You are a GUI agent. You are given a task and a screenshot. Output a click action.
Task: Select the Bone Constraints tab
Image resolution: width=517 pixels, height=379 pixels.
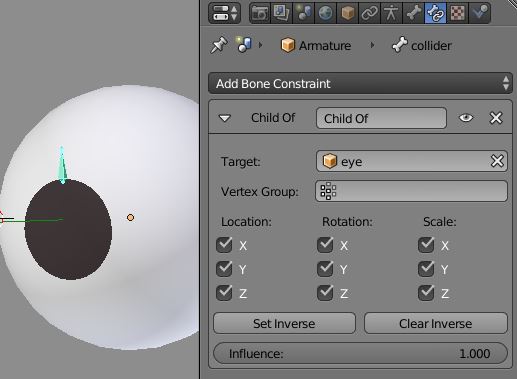(435, 13)
